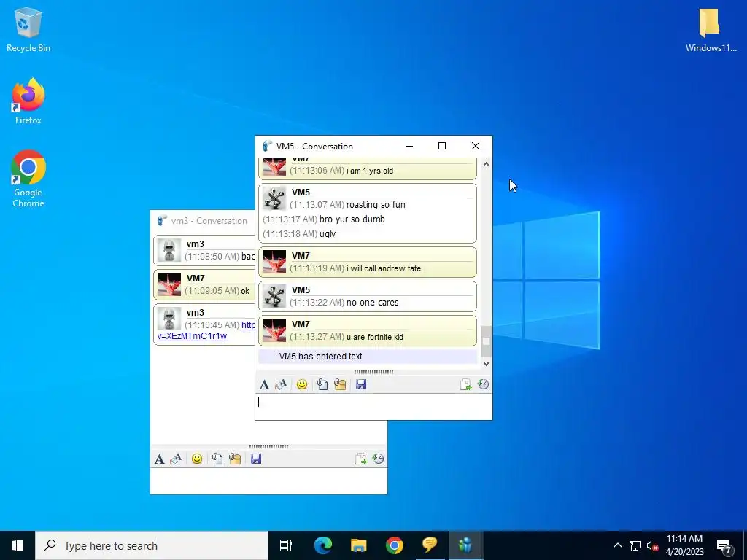Select Windows11 folder on desktop

point(711,29)
